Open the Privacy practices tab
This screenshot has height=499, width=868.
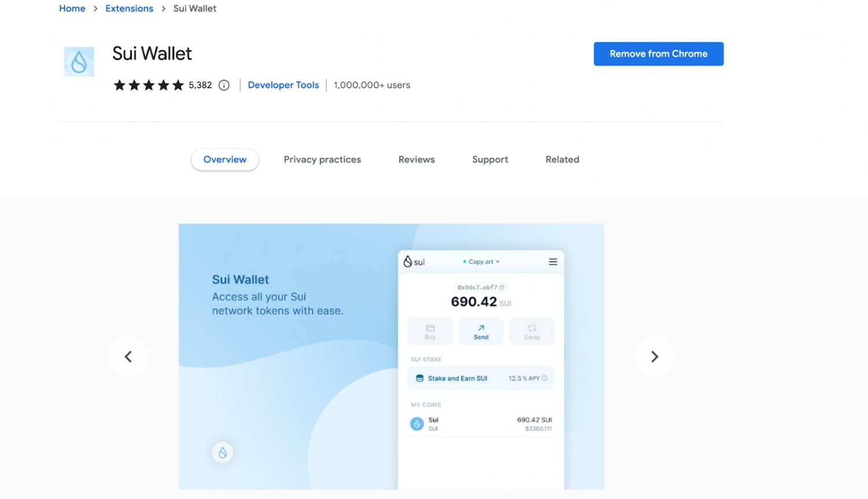[322, 160]
